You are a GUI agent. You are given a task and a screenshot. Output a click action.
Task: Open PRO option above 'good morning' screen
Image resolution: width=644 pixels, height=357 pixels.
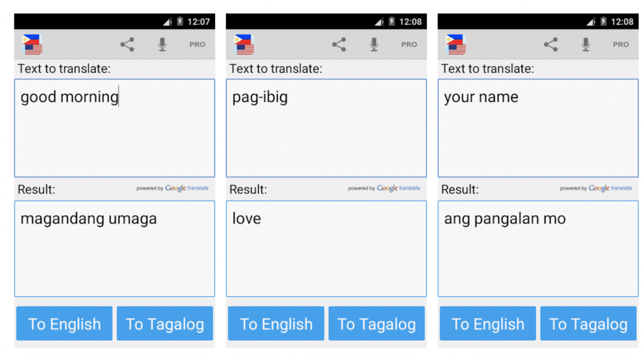pos(197,45)
